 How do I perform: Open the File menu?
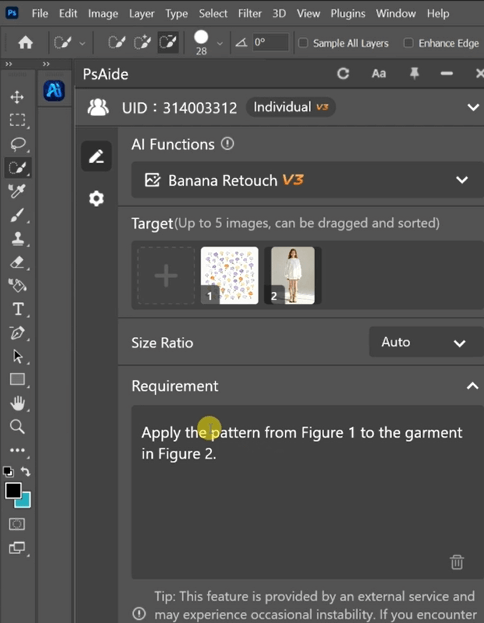pyautogui.click(x=40, y=14)
